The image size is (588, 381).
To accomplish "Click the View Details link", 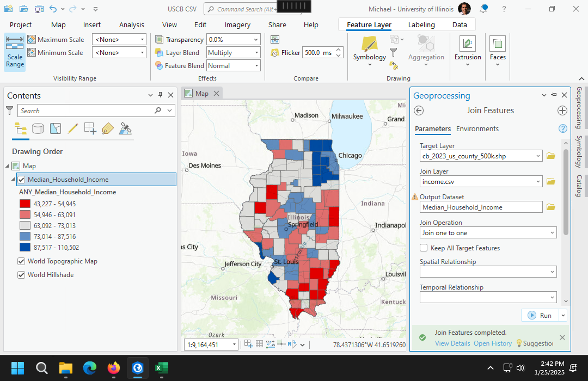I will point(452,343).
